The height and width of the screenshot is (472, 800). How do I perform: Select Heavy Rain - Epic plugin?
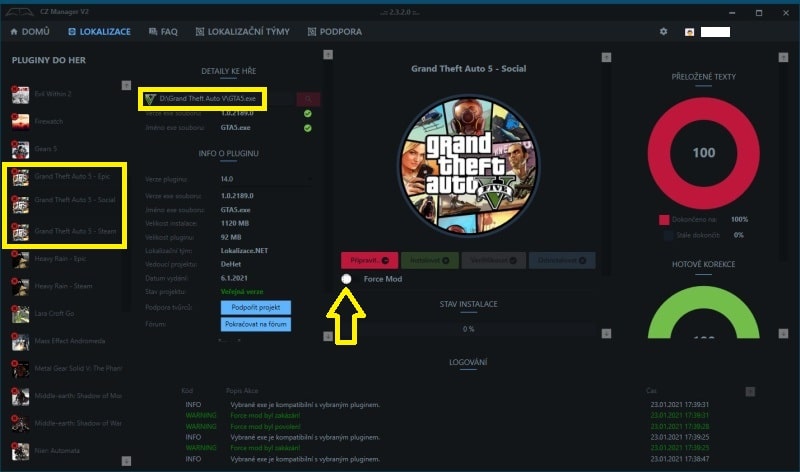click(x=49, y=259)
